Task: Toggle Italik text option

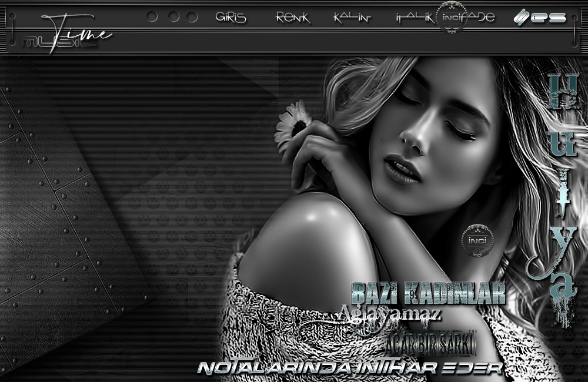Action: coord(415,18)
